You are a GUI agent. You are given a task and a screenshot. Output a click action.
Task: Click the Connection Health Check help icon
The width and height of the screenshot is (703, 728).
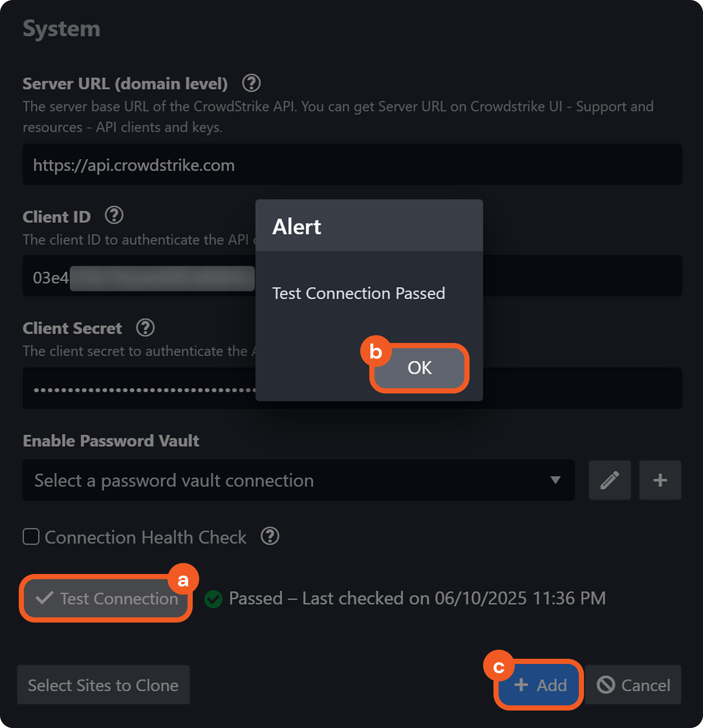(x=270, y=536)
